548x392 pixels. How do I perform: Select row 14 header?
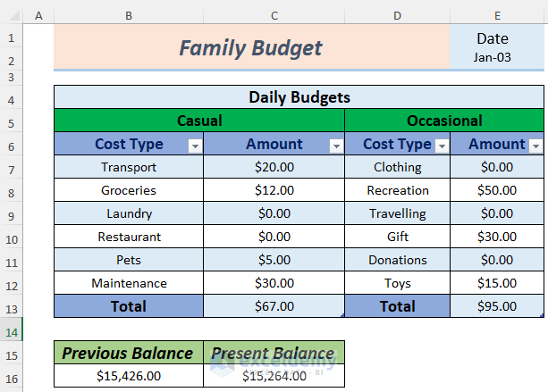click(x=11, y=331)
